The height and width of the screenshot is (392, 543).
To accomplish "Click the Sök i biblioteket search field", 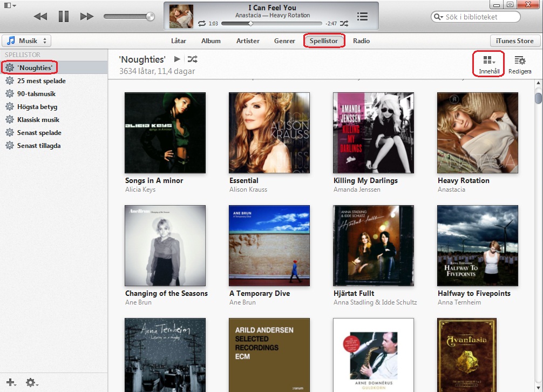I will [476, 17].
